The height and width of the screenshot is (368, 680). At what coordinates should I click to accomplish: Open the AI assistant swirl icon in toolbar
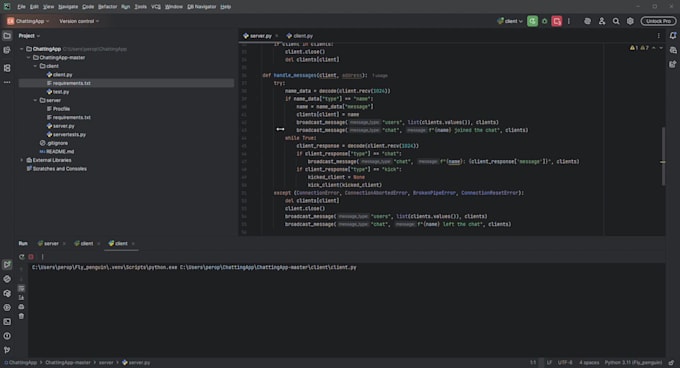point(587,21)
